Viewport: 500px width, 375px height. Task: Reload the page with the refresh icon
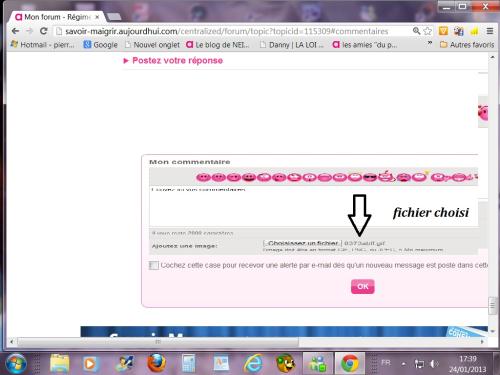click(x=43, y=31)
